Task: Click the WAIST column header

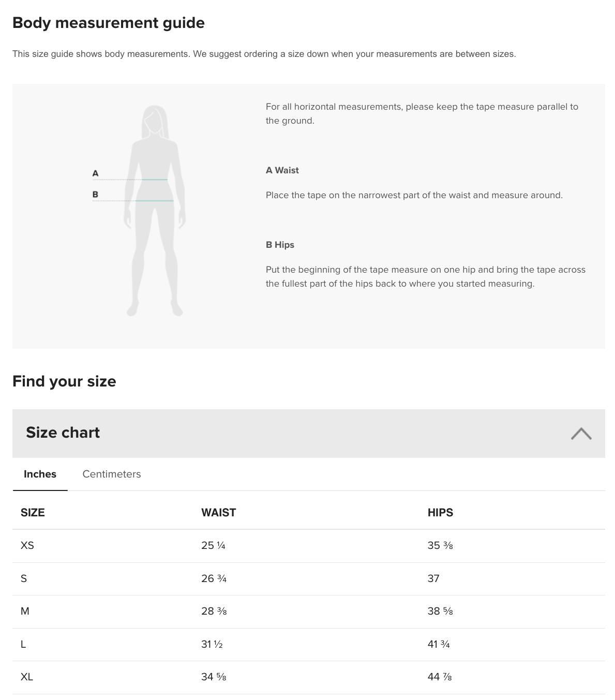Action: (219, 512)
